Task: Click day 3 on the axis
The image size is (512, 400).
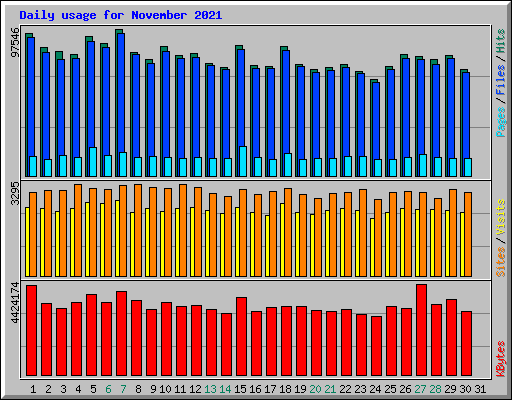Action: [63, 389]
